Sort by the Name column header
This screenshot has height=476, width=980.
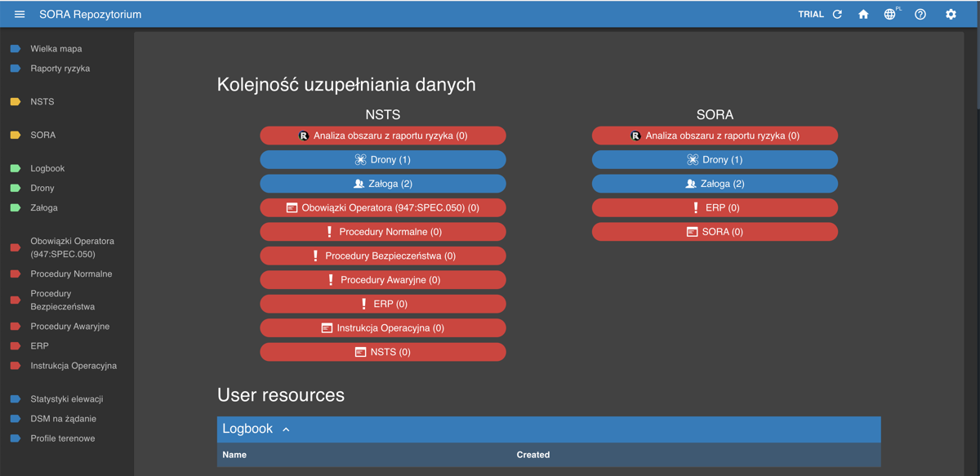(234, 455)
